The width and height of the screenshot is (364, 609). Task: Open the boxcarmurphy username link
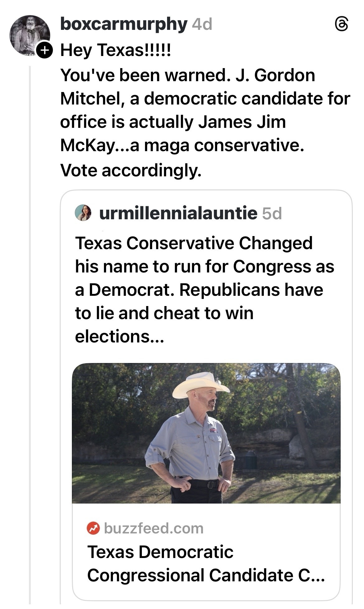click(x=124, y=24)
